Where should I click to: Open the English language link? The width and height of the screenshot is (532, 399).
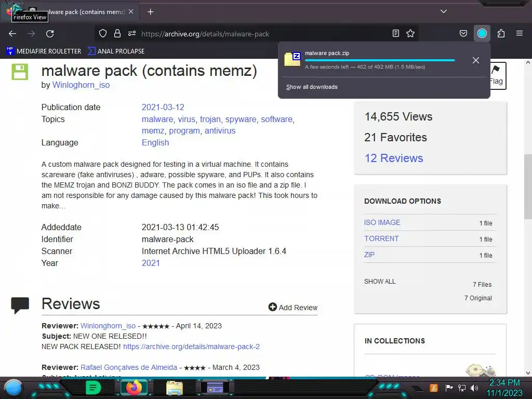(x=155, y=142)
